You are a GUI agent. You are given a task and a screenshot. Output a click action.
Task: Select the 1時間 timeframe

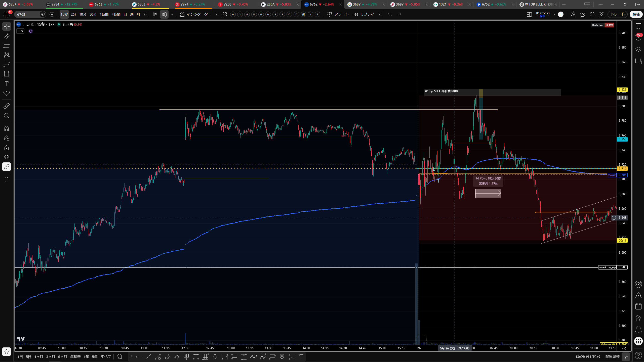pos(104,14)
